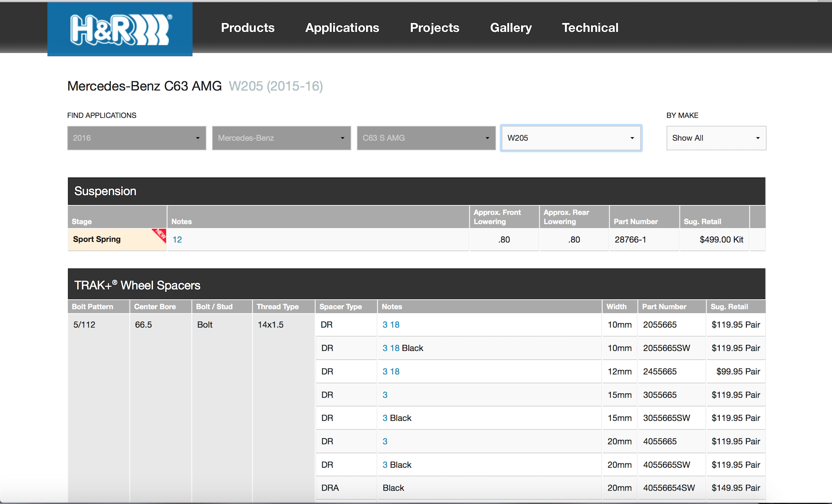Click note 3 link in 4055665SW row
Image resolution: width=832 pixels, height=504 pixels.
385,465
